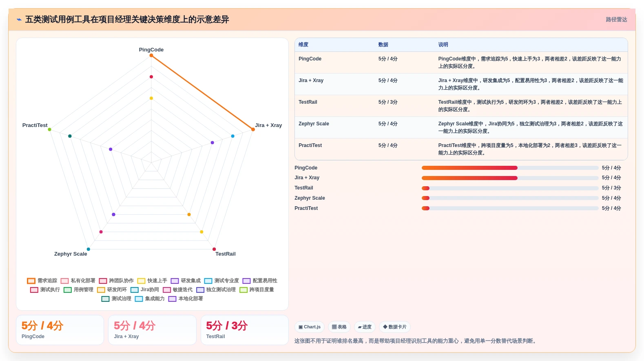Click the teal point at Zephyr Scale vertex

click(x=88, y=249)
